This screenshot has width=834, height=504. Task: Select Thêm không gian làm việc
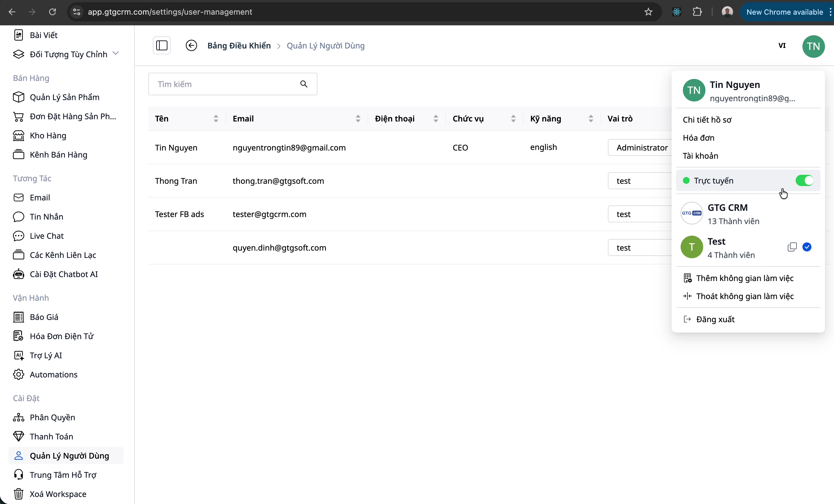tap(744, 278)
